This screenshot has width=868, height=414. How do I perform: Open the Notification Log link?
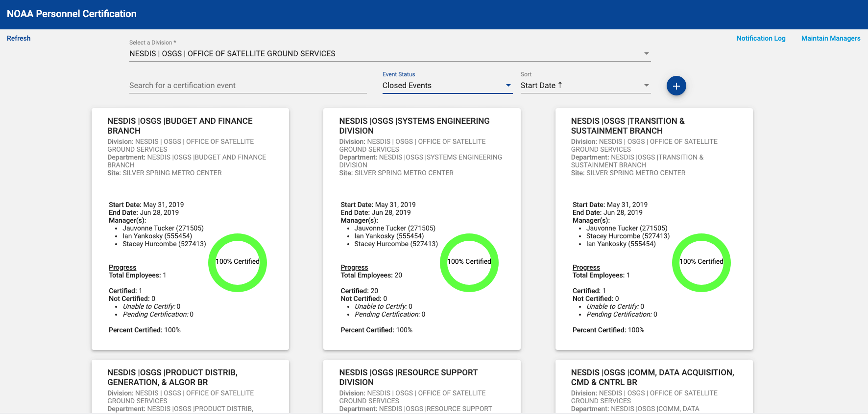761,38
